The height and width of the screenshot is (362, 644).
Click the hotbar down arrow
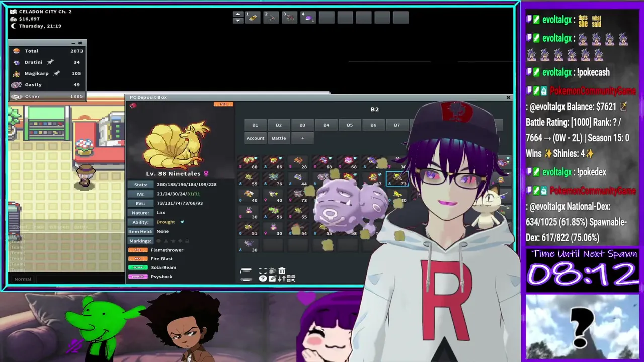tap(238, 21)
